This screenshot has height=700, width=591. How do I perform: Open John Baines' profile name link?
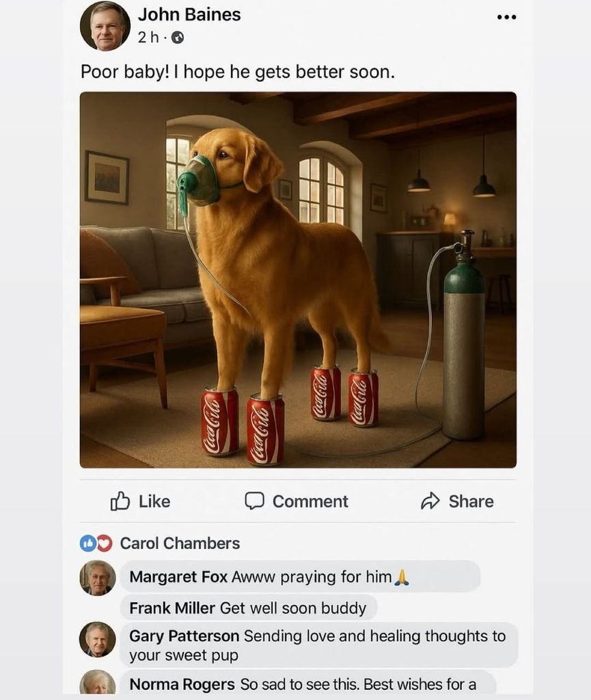pyautogui.click(x=189, y=14)
